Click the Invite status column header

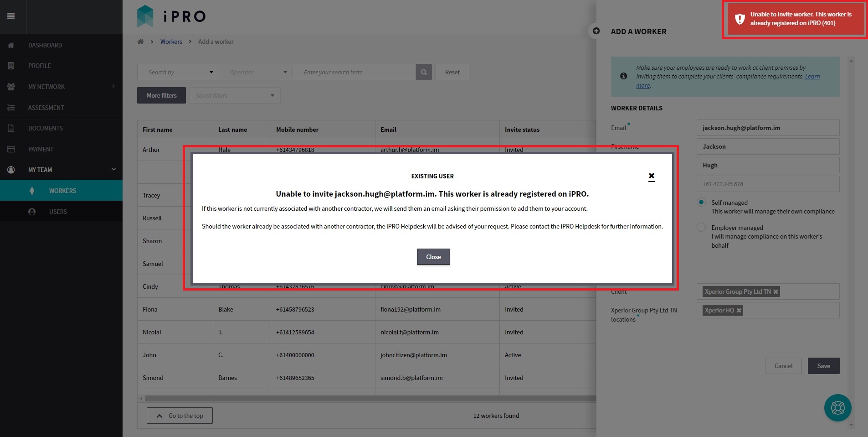coord(548,130)
